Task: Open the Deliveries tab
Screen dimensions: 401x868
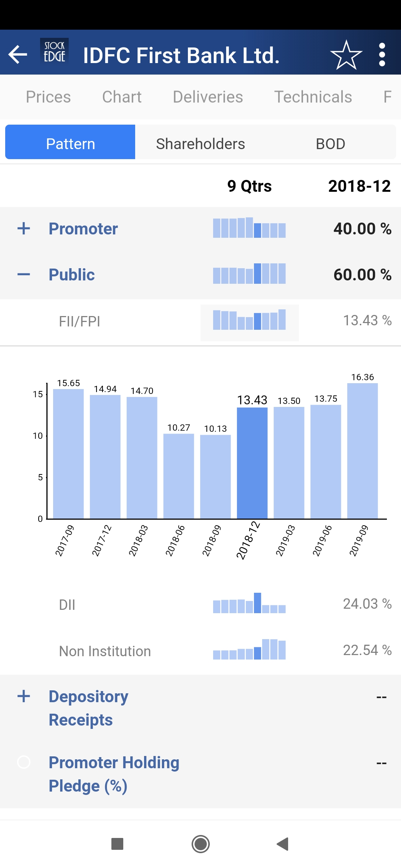Action: [x=208, y=97]
